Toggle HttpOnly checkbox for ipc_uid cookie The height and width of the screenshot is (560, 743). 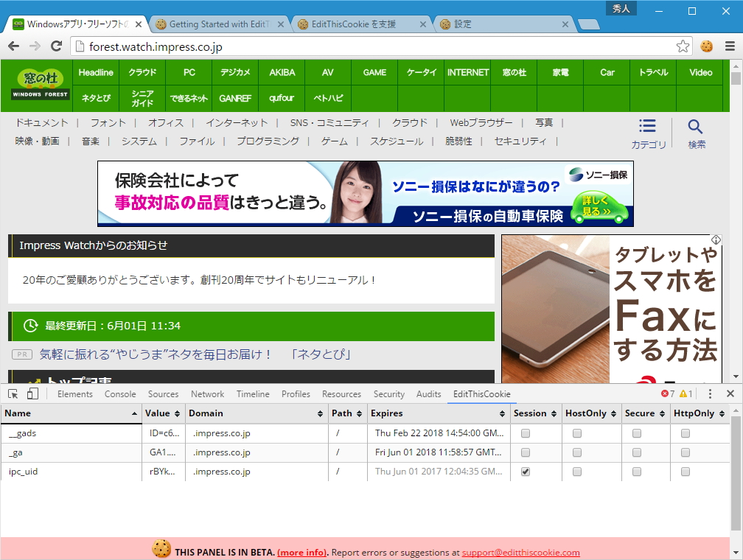click(x=686, y=472)
